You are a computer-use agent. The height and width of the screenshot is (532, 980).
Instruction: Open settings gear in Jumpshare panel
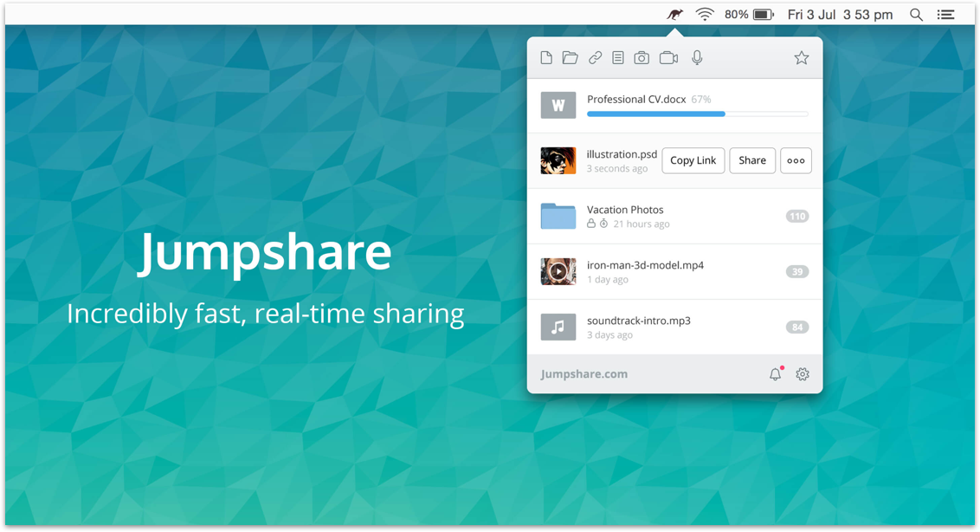tap(803, 374)
